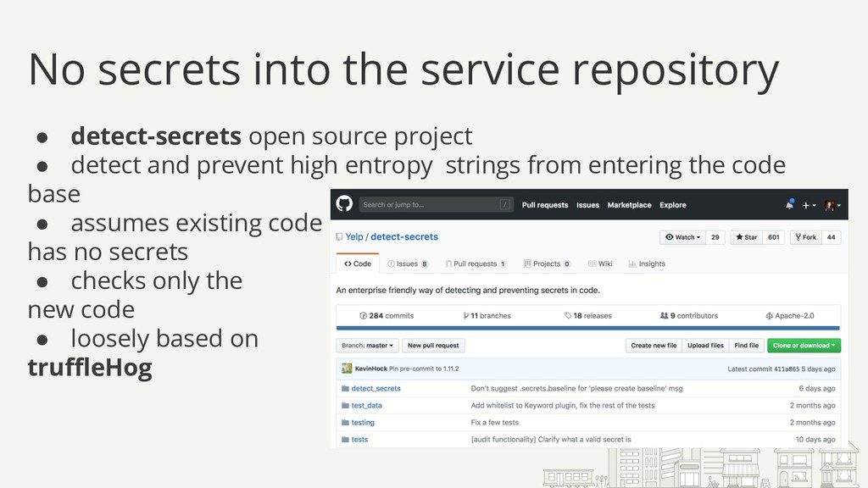Open the Fix a few tests commit
The image size is (868, 488).
pyautogui.click(x=495, y=423)
